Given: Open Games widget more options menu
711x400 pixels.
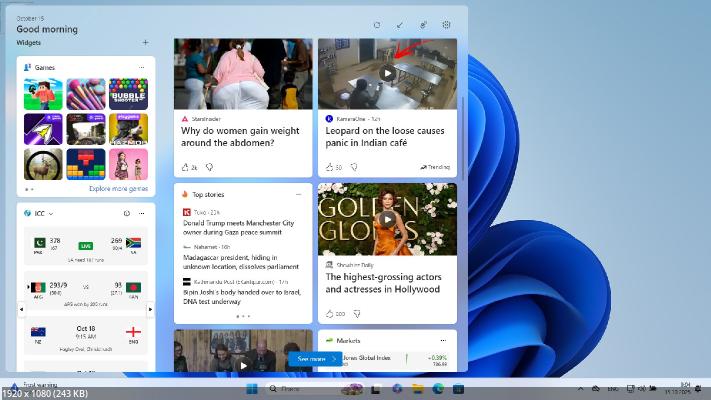Looking at the screenshot, I should pos(142,67).
